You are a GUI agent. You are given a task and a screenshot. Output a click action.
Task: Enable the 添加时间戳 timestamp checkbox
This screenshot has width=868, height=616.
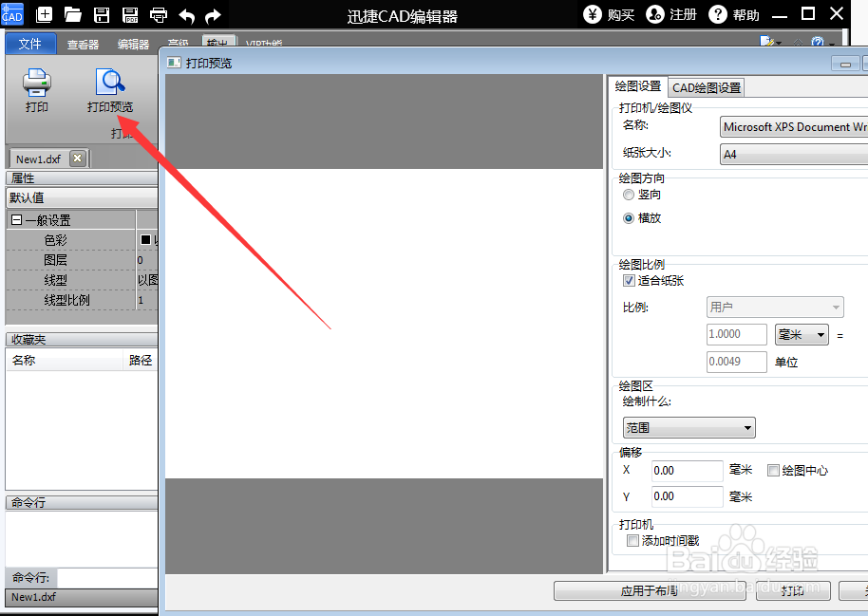632,541
